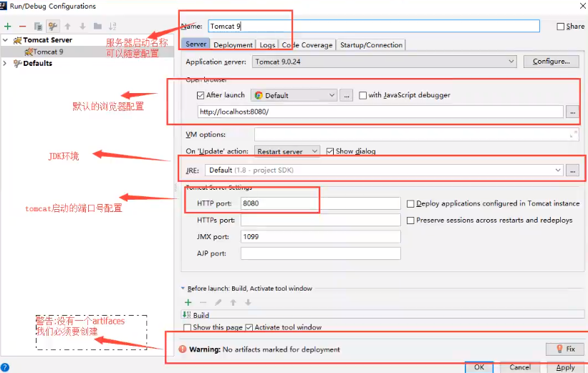Open the Code Coverage tab

[307, 44]
